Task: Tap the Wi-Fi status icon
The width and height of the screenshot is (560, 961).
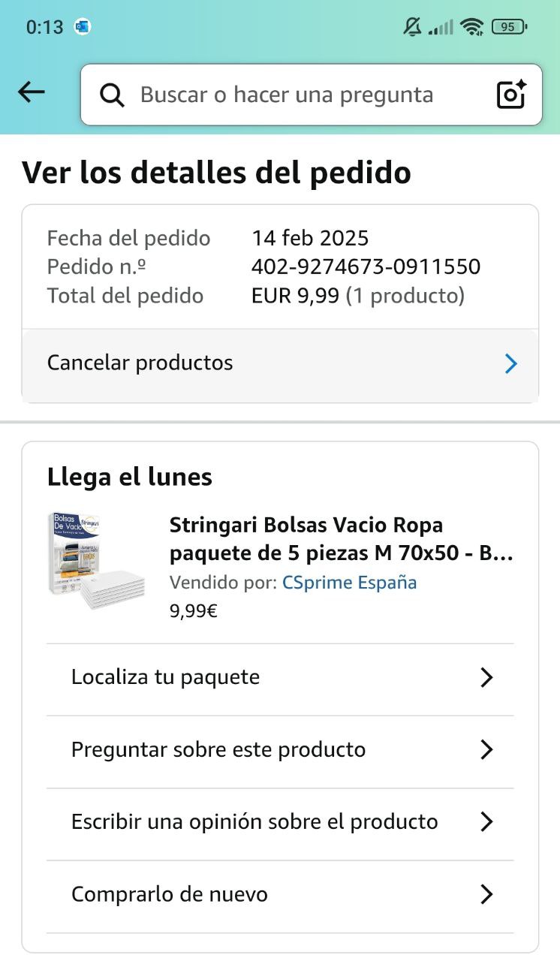Action: (x=472, y=27)
